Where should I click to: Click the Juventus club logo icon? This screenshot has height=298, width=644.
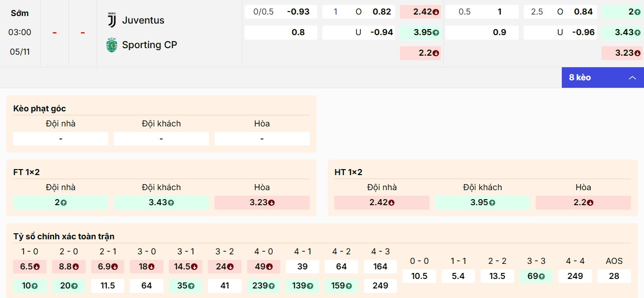[111, 20]
